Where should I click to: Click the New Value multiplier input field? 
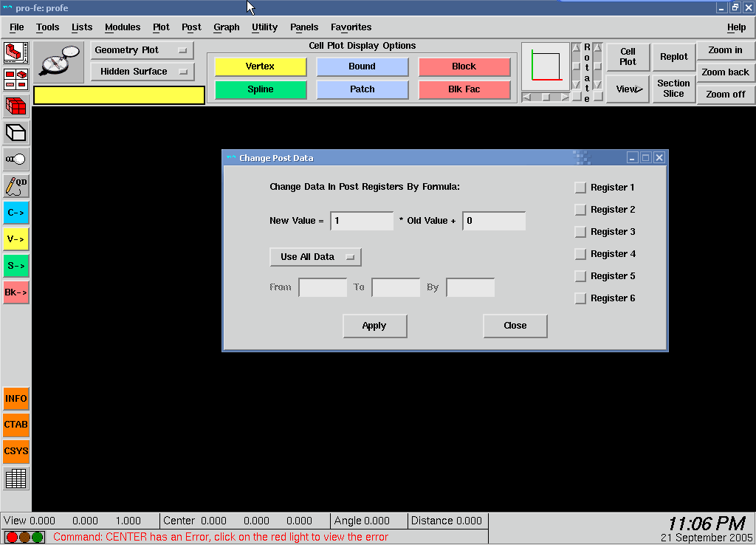click(x=362, y=221)
